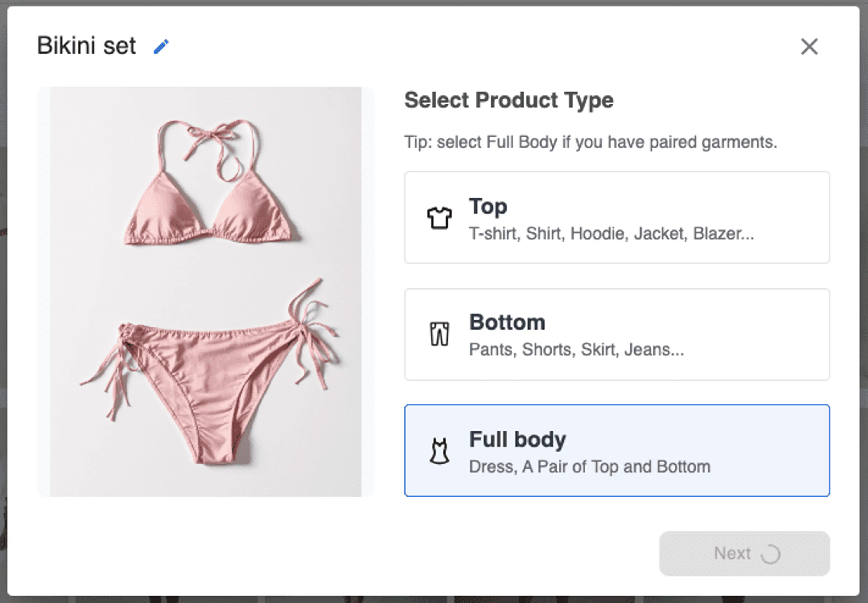
Task: Click the 'T-shirt, Shirt, Hoodie, Jacket, Blazer...' description
Action: (x=611, y=233)
